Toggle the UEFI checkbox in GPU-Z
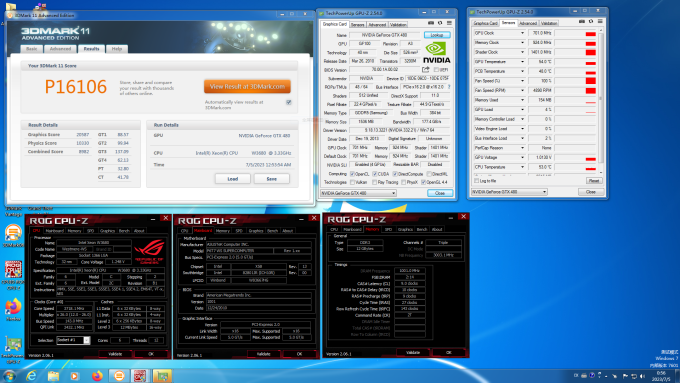The width and height of the screenshot is (680, 383). [436, 70]
